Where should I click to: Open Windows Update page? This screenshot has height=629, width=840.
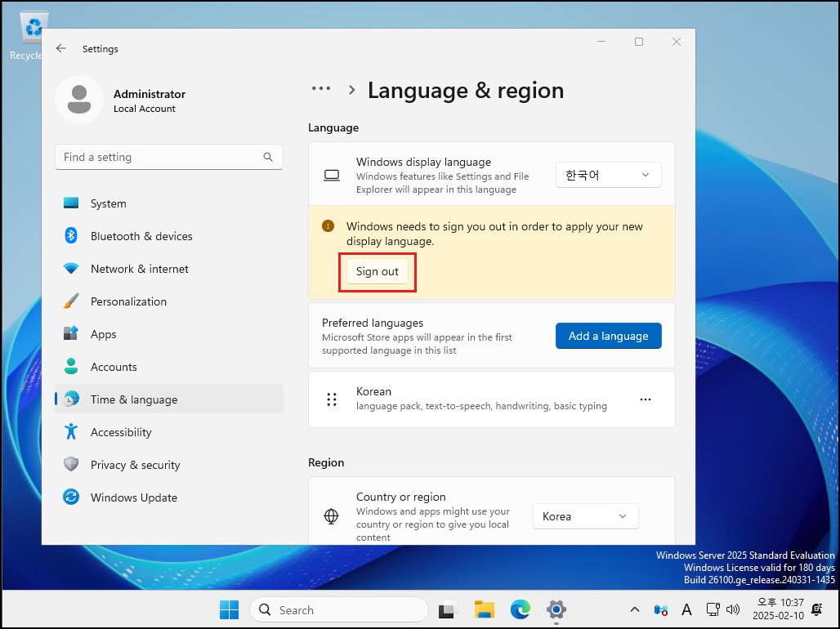[x=169, y=497]
